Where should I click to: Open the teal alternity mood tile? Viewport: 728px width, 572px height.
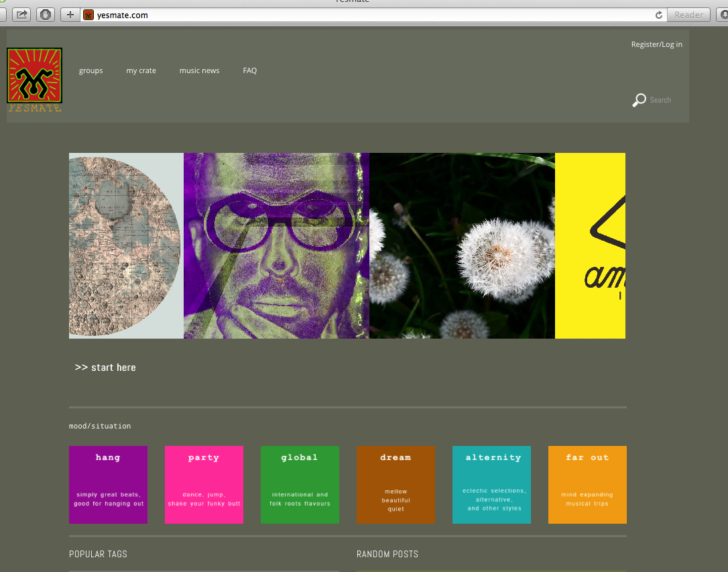coord(491,484)
